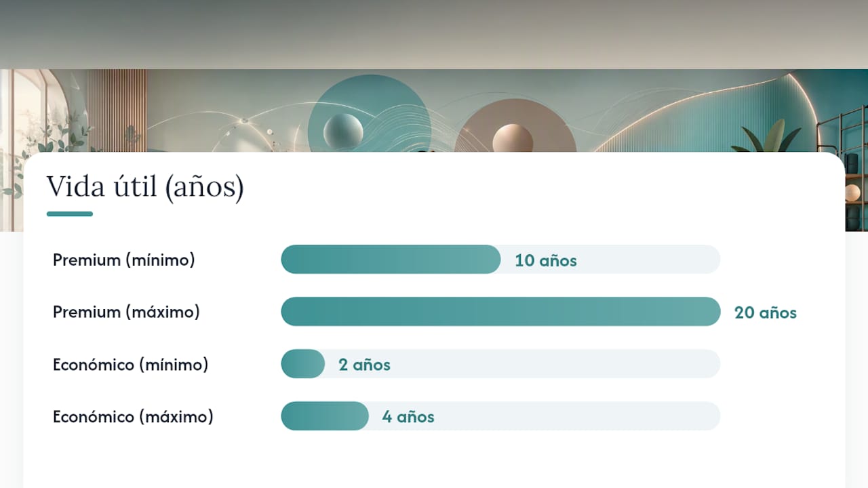Click the 'Vida útil (años)' heading

point(145,186)
